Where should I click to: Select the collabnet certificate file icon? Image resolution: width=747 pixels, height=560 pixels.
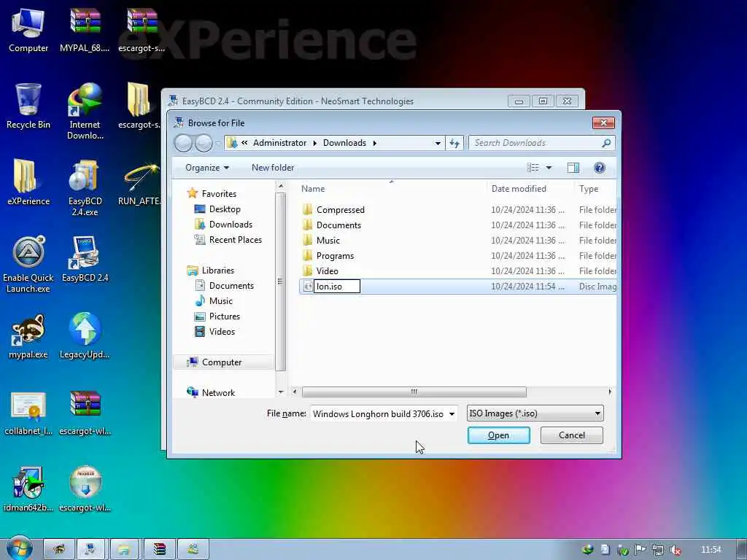28,413
